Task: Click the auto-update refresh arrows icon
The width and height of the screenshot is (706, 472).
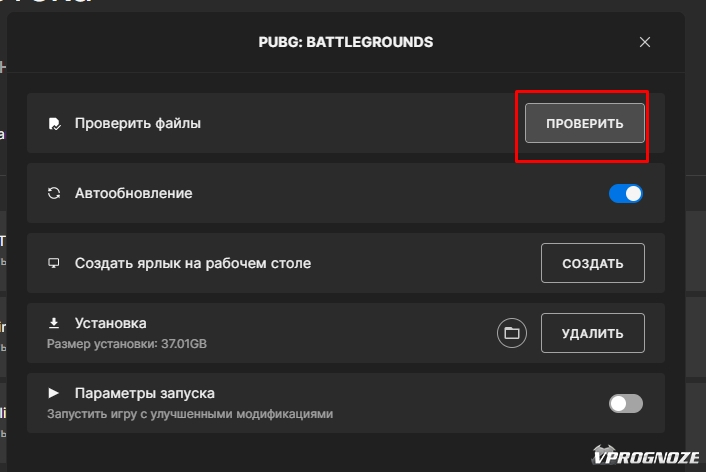Action: click(54, 193)
